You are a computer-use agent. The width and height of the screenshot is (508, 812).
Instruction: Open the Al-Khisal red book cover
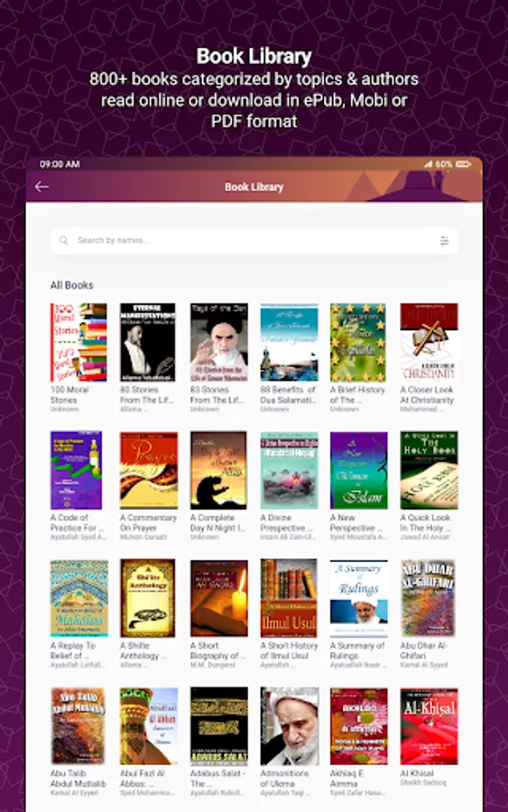(429, 726)
